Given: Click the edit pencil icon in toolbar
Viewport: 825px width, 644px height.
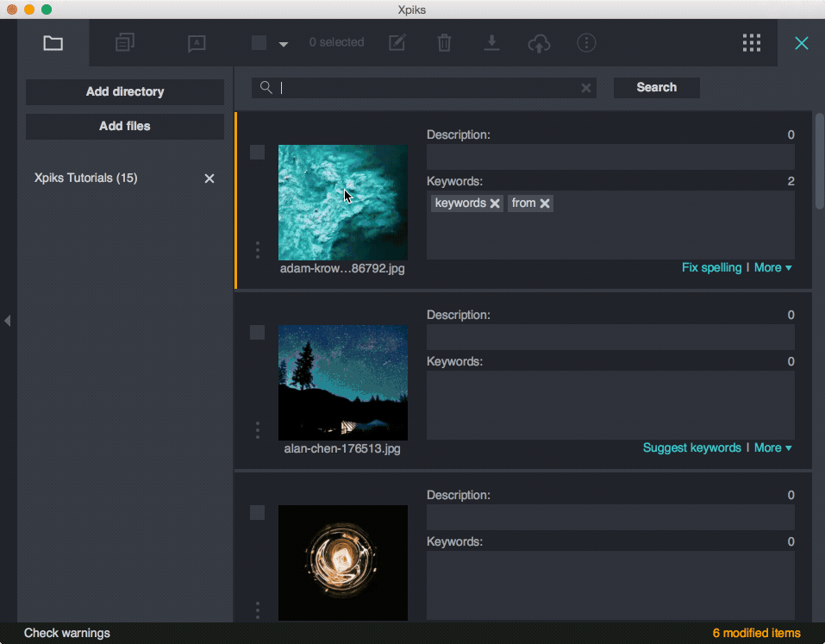Looking at the screenshot, I should (x=397, y=43).
